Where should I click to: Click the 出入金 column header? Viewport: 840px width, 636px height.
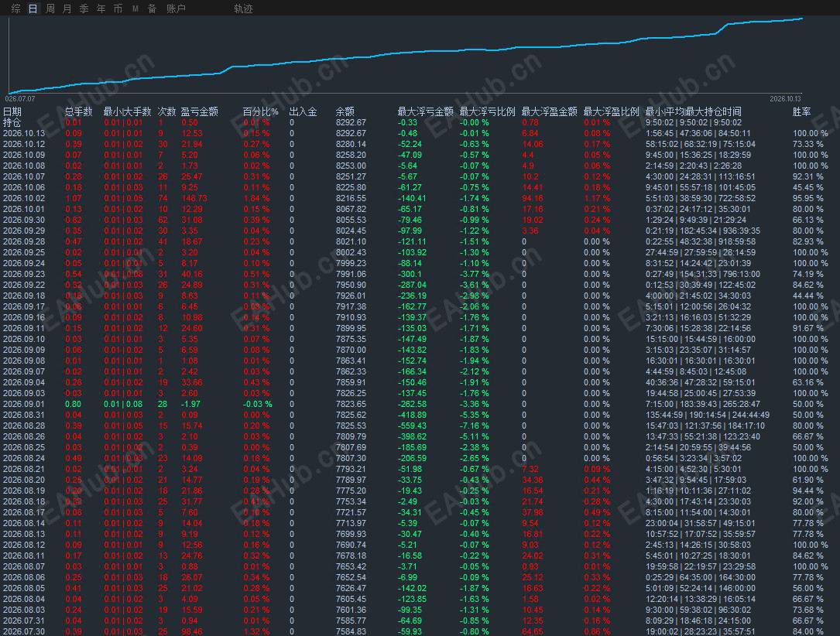[303, 111]
